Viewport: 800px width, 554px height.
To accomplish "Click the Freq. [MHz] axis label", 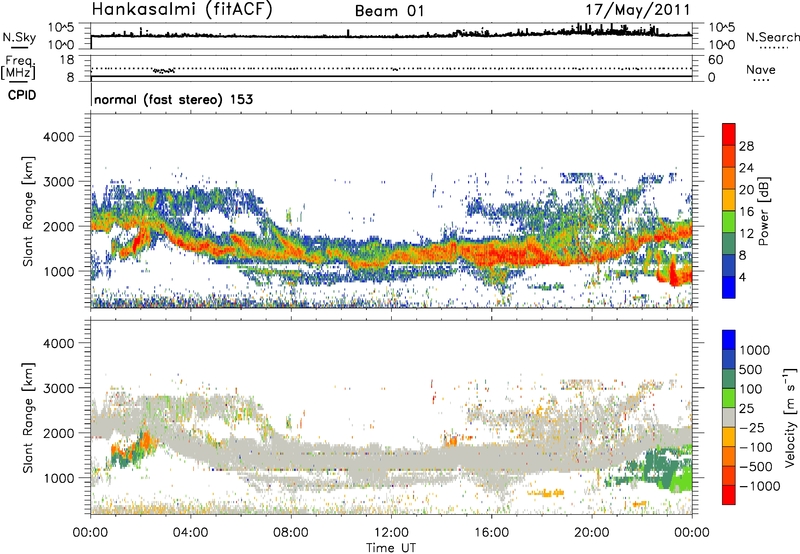I will click(19, 67).
